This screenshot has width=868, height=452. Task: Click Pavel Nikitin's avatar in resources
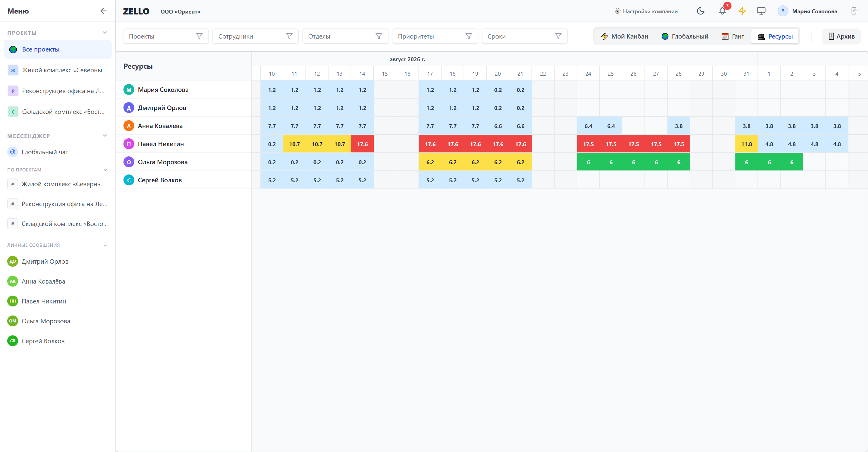click(x=129, y=144)
